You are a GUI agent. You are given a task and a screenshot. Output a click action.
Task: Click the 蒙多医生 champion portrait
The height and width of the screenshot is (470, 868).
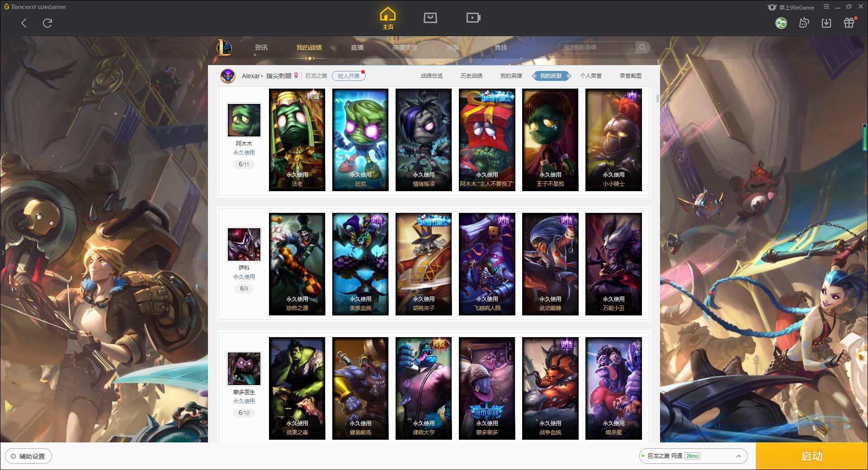pyautogui.click(x=244, y=369)
